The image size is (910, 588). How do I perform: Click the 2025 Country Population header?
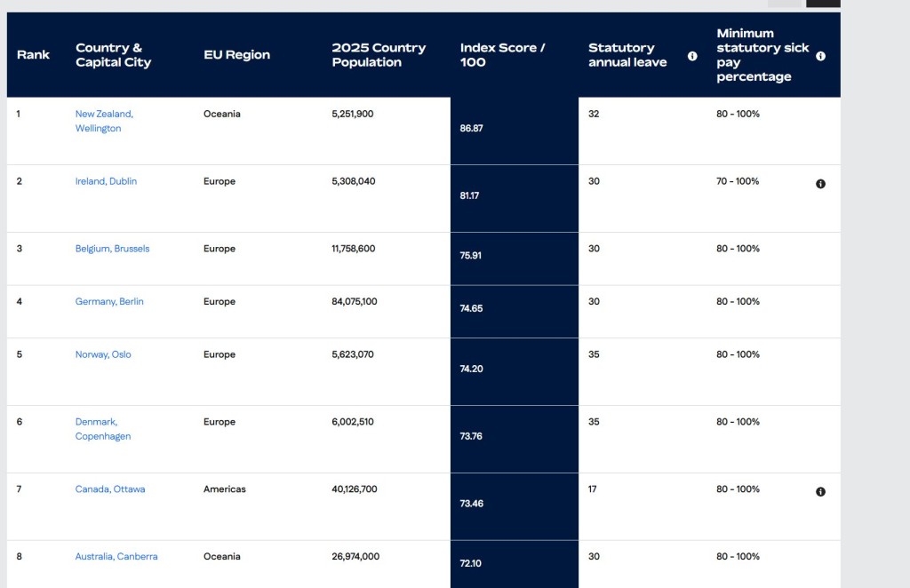(379, 55)
